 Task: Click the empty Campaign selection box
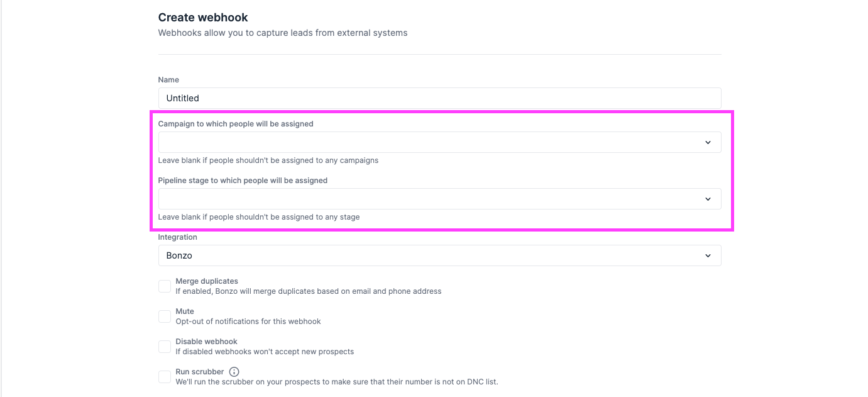click(x=439, y=142)
